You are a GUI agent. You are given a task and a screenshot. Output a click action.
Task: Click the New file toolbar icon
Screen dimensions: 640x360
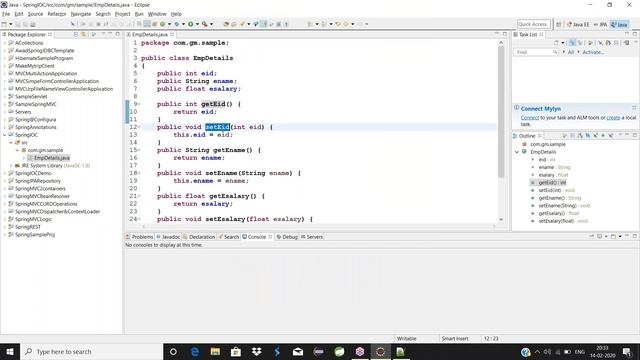point(4,24)
